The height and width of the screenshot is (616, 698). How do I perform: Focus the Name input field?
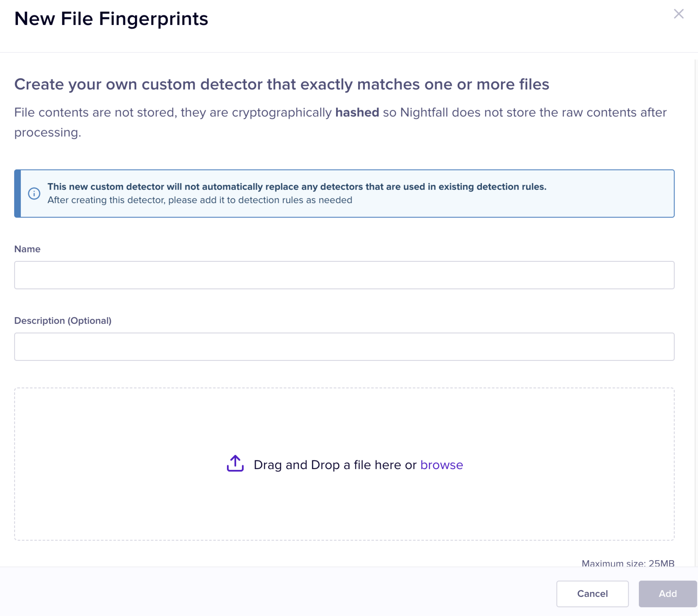coord(344,275)
